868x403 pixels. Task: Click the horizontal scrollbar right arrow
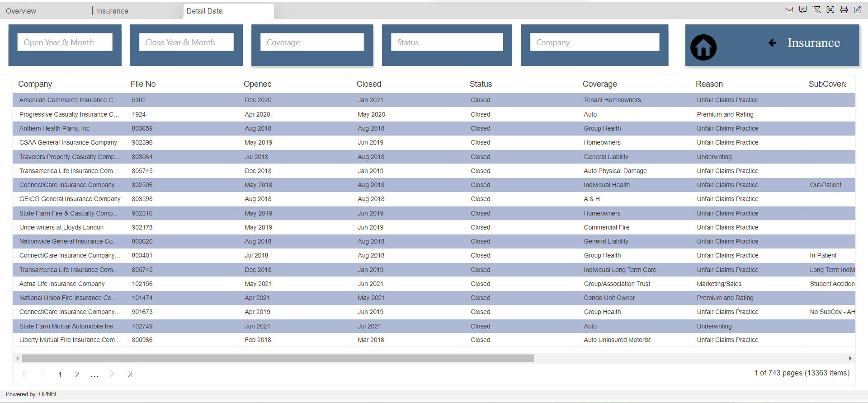(x=850, y=358)
